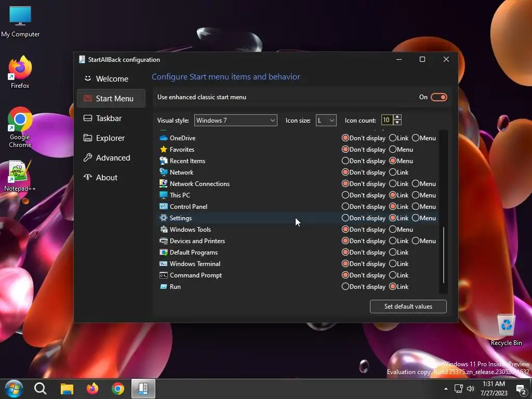Click the Default Programs icon
The image size is (532, 399).
tap(164, 252)
